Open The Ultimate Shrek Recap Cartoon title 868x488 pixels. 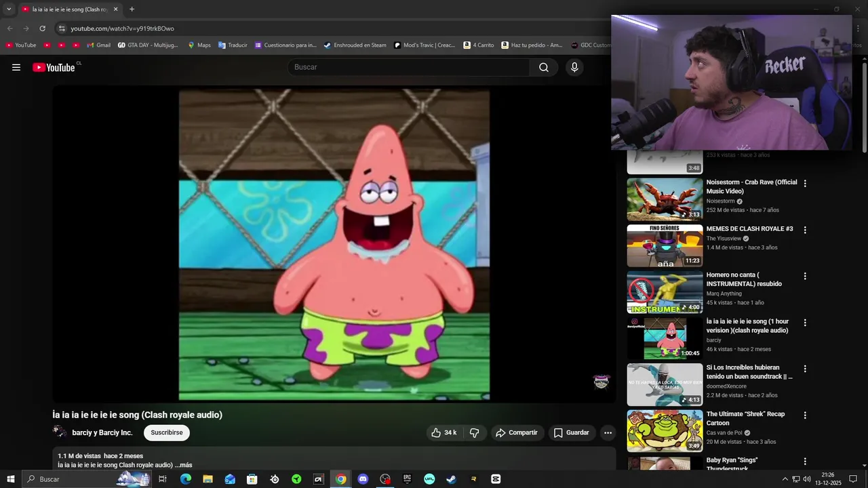pyautogui.click(x=745, y=418)
